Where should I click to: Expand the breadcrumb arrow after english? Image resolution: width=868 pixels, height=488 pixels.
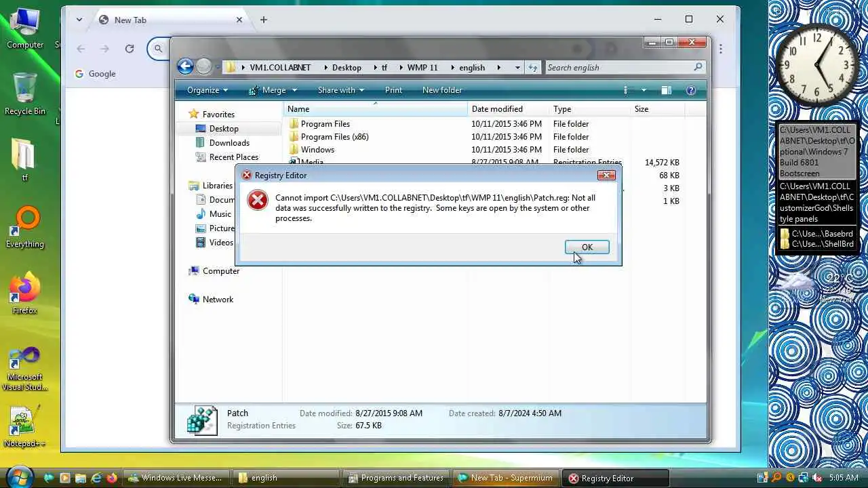click(x=499, y=67)
